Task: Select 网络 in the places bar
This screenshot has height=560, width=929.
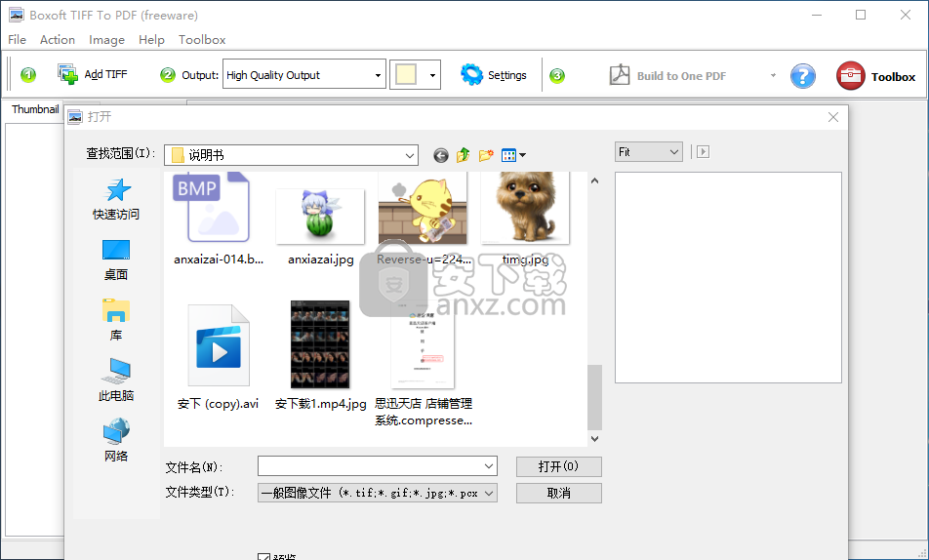Action: [x=116, y=441]
